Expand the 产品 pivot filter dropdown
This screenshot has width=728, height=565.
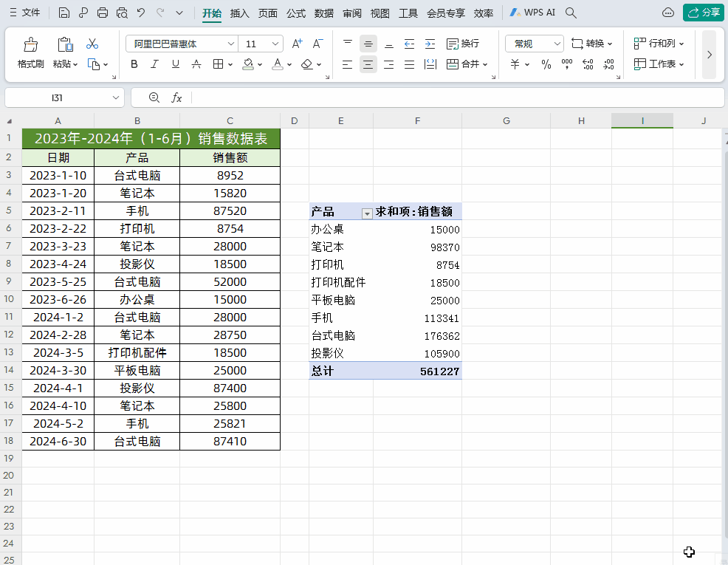point(367,213)
